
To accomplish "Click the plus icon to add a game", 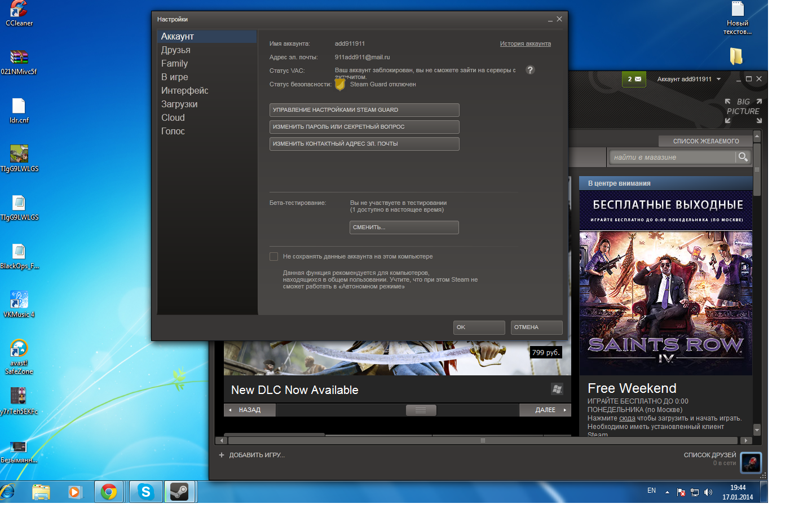I will coord(222,455).
